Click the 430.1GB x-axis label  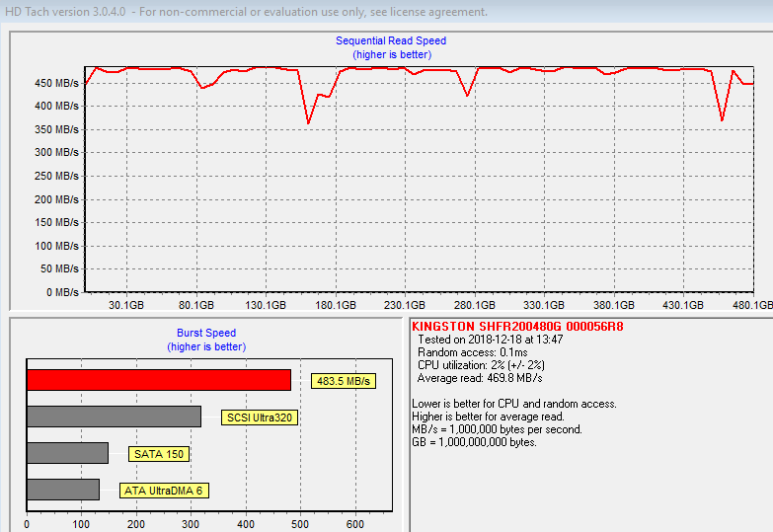(683, 305)
